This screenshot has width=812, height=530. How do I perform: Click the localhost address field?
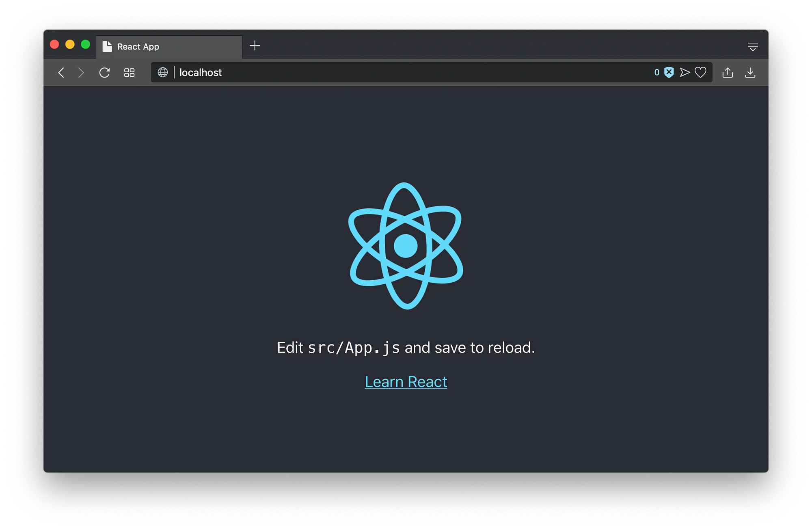click(x=406, y=72)
